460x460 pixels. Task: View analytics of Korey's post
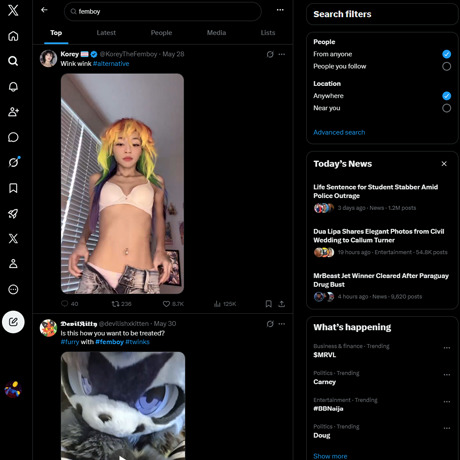[x=225, y=304]
